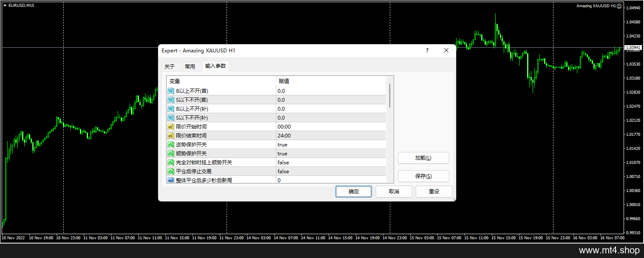Click the S以下不开(首) variable name
This screenshot has height=258, width=644.
[192, 100]
